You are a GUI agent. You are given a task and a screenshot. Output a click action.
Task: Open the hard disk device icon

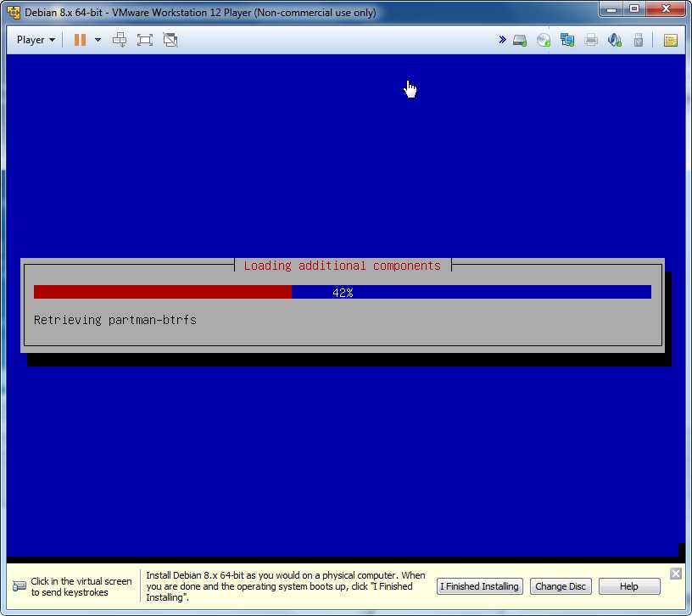pyautogui.click(x=520, y=40)
